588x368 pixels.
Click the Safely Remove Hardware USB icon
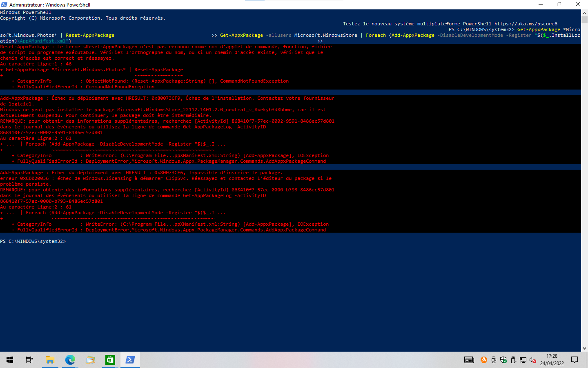tap(513, 360)
